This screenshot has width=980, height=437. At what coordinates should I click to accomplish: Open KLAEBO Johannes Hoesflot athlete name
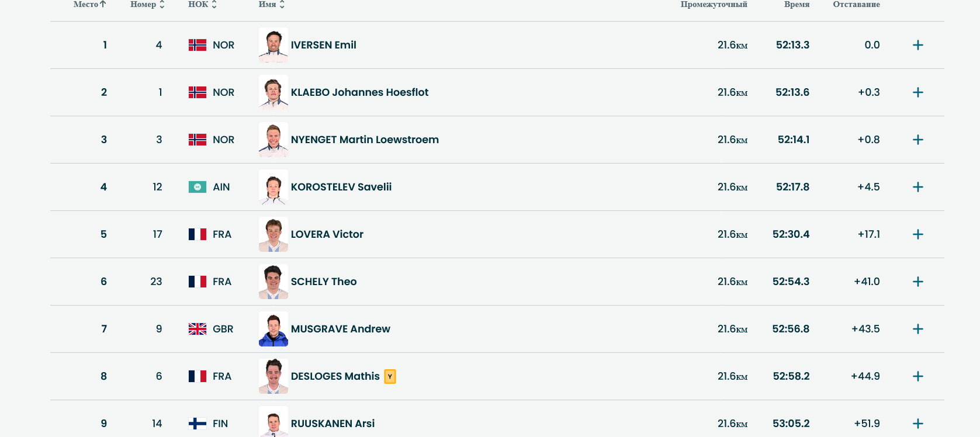pyautogui.click(x=359, y=92)
